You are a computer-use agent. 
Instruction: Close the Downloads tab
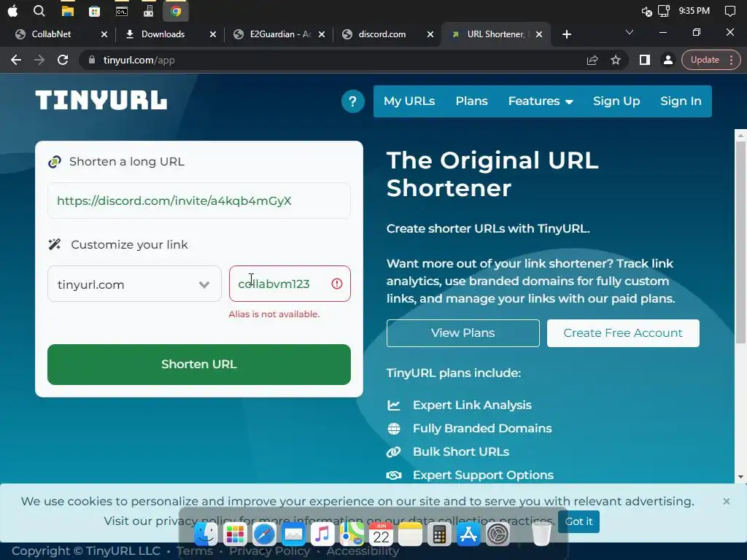[213, 34]
